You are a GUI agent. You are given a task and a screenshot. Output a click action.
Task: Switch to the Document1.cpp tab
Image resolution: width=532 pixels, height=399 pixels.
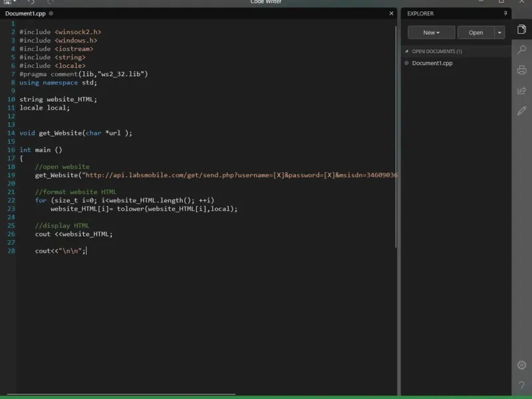tap(25, 13)
